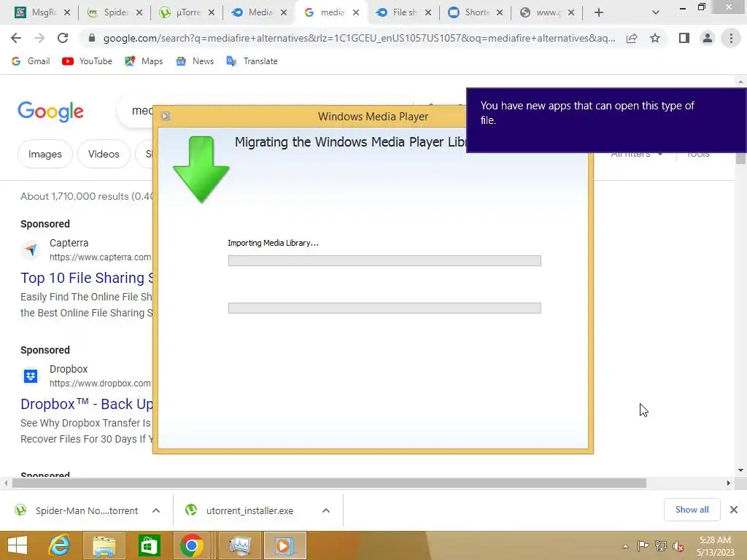Click the horizontal page scrollbar
Screen dimensions: 747x560
tap(329, 483)
